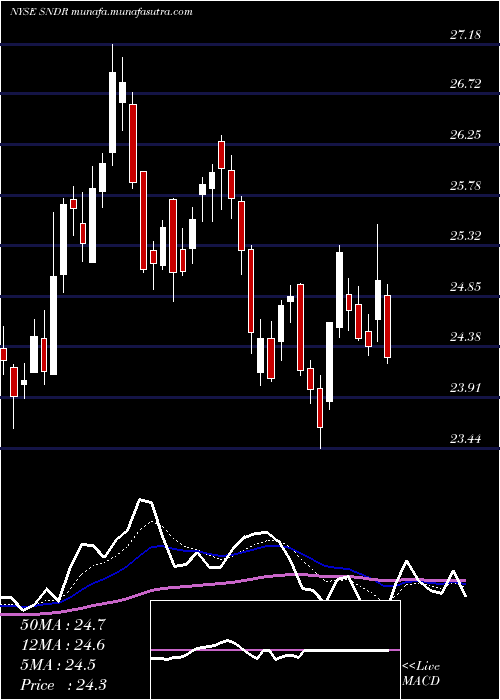Click the 25.78 price axis label
500x700 pixels.
point(465,186)
